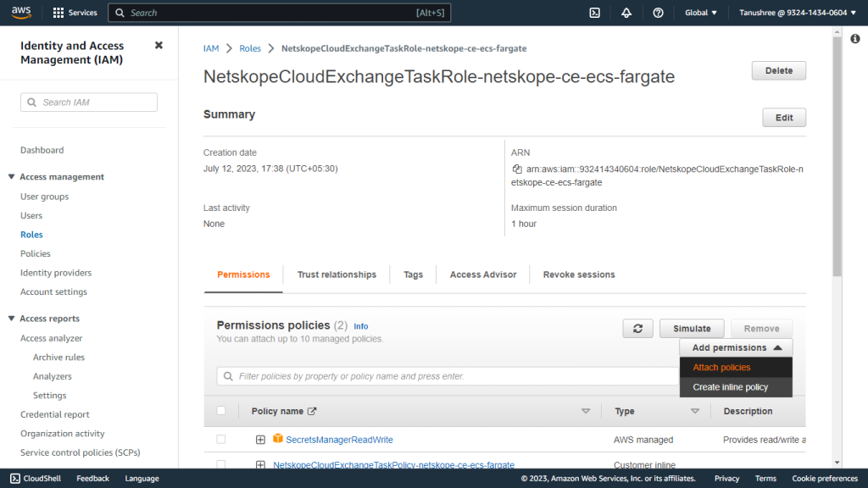Viewport: 868px width, 488px height.
Task: Go to the AWS logo home
Action: pos(21,13)
